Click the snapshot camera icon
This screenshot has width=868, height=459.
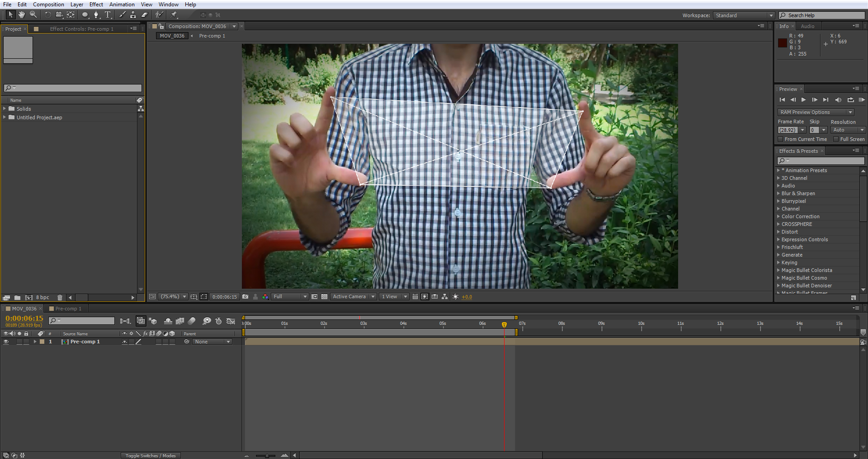[245, 297]
